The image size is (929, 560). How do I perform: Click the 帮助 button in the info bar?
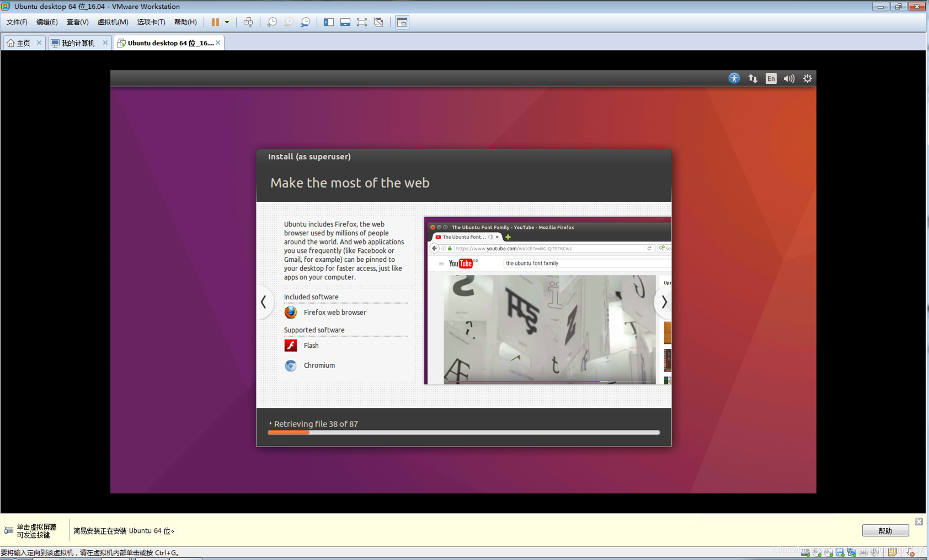(x=885, y=531)
